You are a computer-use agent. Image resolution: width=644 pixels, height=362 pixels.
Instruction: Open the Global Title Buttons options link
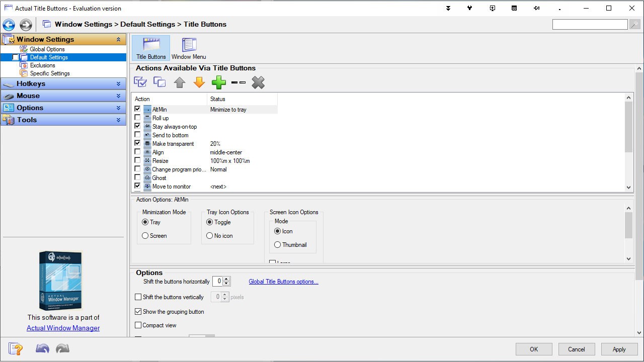tap(283, 282)
